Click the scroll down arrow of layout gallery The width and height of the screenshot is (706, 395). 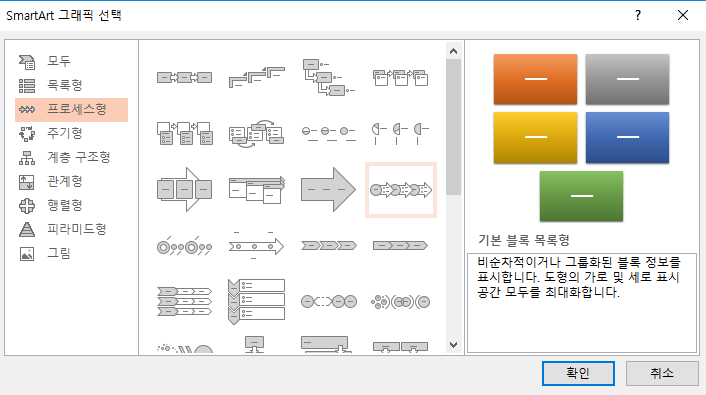453,345
